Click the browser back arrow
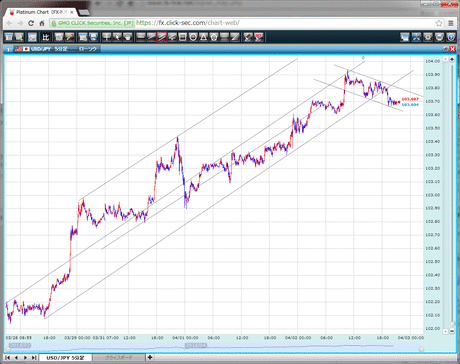The width and height of the screenshot is (460, 364). click(10, 23)
